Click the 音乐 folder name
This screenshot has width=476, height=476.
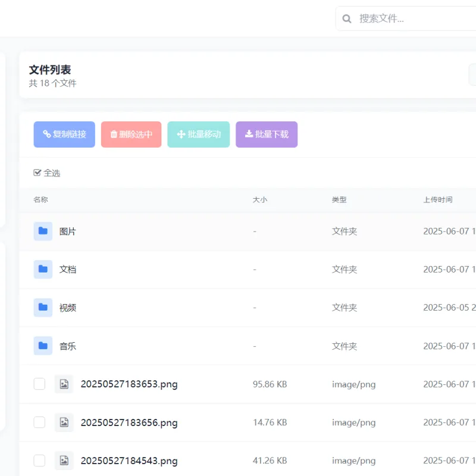pyautogui.click(x=68, y=346)
